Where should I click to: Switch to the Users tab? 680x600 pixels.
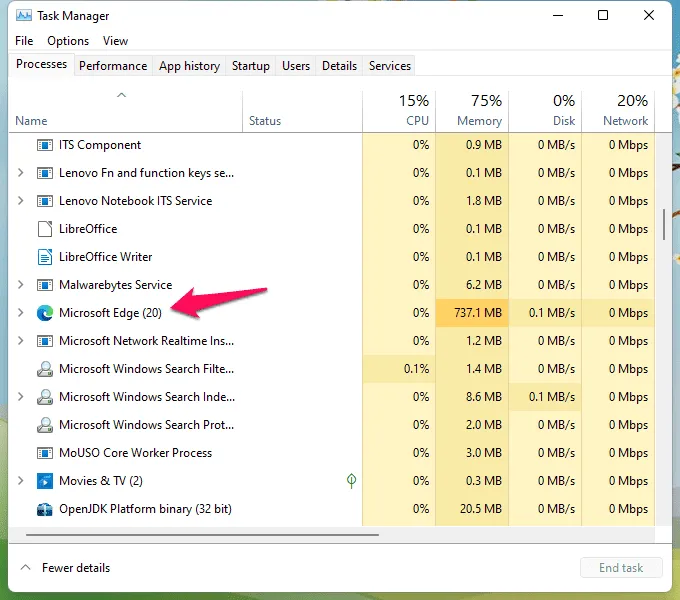(296, 65)
